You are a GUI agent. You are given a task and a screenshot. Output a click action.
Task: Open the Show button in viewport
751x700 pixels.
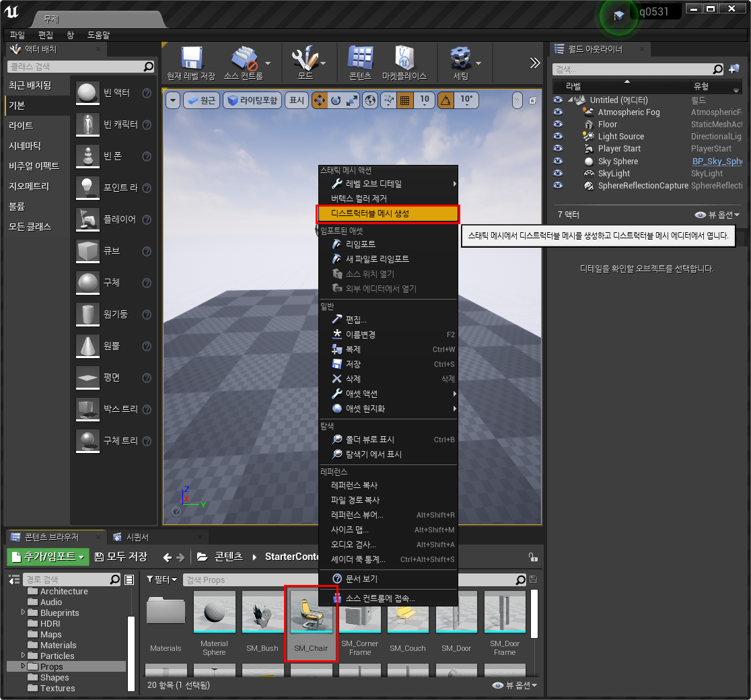point(297,100)
